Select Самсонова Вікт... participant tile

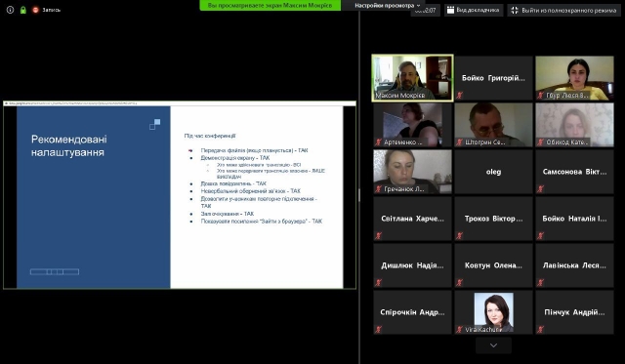coord(574,172)
